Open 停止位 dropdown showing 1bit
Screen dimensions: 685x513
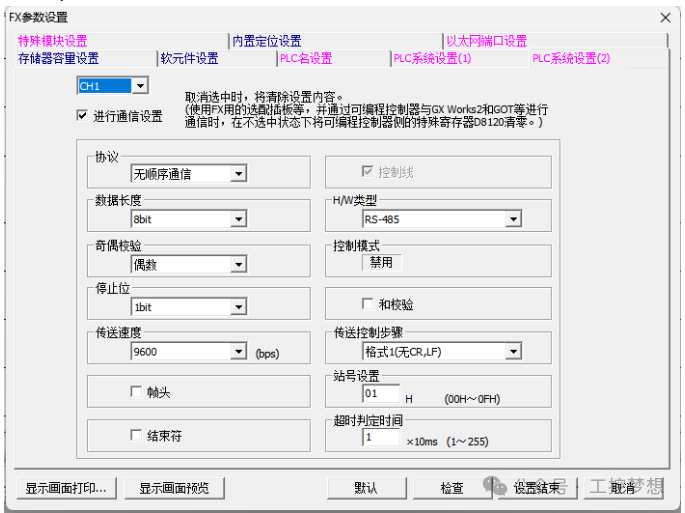(239, 307)
